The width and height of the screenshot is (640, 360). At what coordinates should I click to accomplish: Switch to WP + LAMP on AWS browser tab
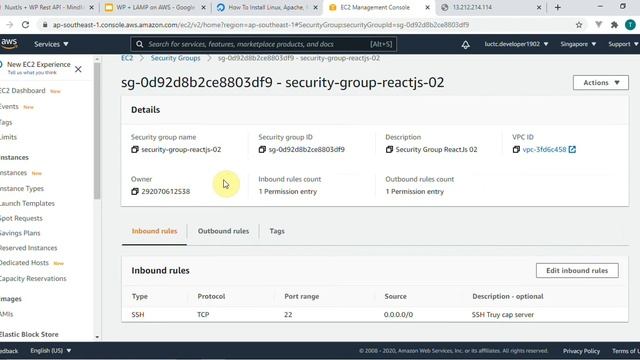155,7
